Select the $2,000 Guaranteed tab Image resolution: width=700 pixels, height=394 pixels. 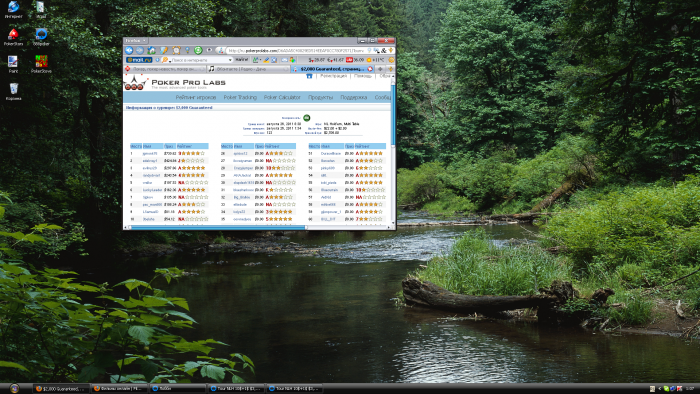(x=331, y=69)
